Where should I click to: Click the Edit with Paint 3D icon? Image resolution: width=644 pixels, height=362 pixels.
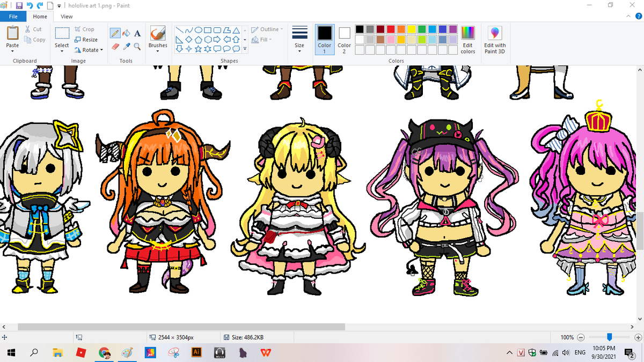click(495, 33)
